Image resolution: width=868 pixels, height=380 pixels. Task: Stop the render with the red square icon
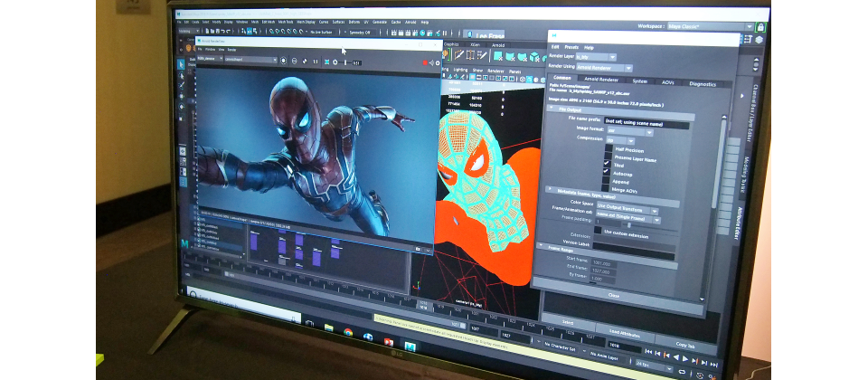coord(426,63)
